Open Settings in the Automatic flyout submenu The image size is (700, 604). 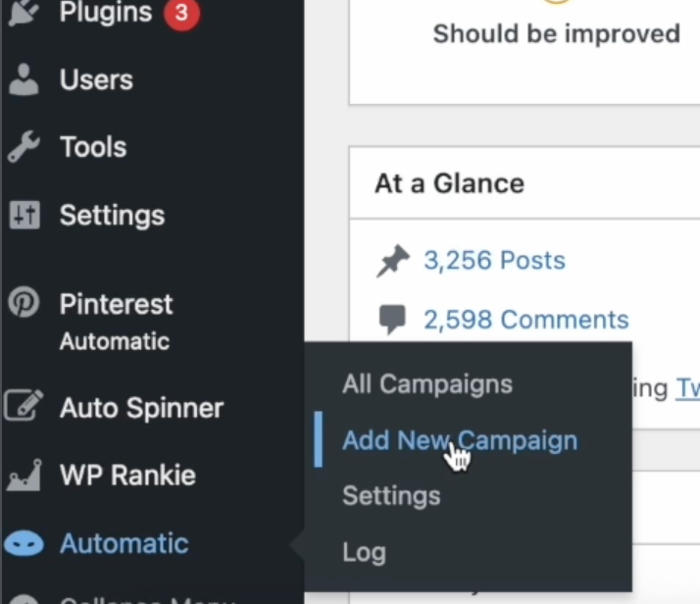(390, 496)
